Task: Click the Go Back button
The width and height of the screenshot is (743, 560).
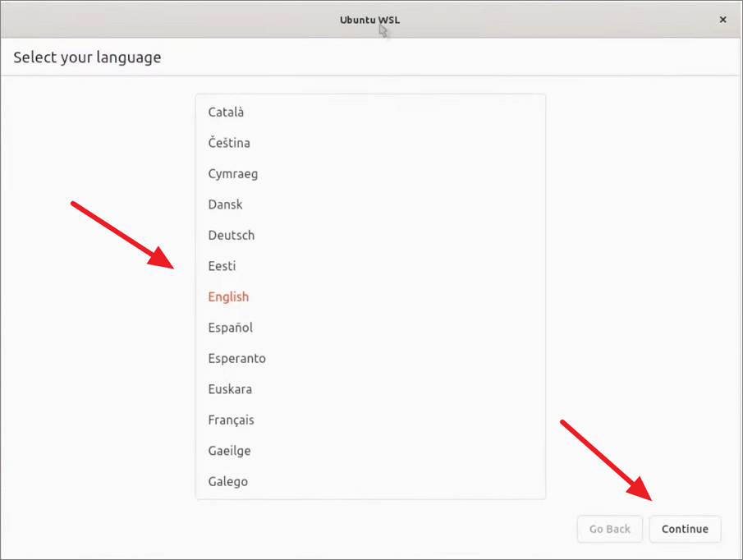Action: (x=610, y=529)
